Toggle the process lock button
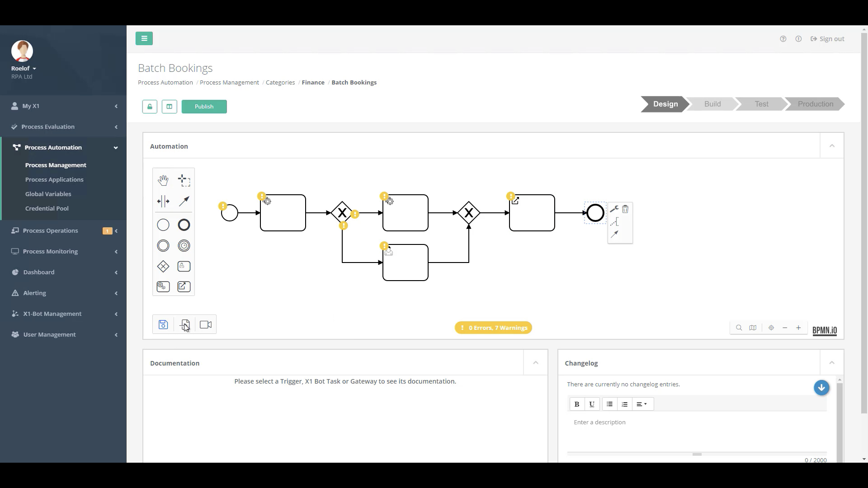 point(150,107)
